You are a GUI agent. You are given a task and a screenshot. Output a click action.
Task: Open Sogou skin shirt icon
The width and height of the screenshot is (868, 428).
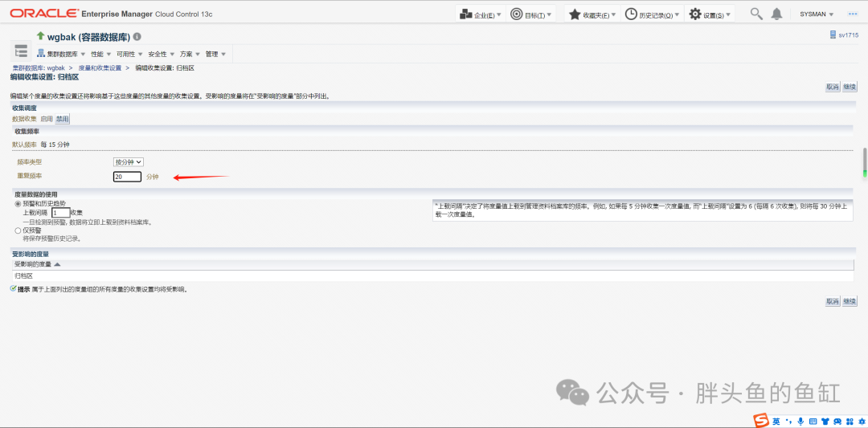(825, 422)
